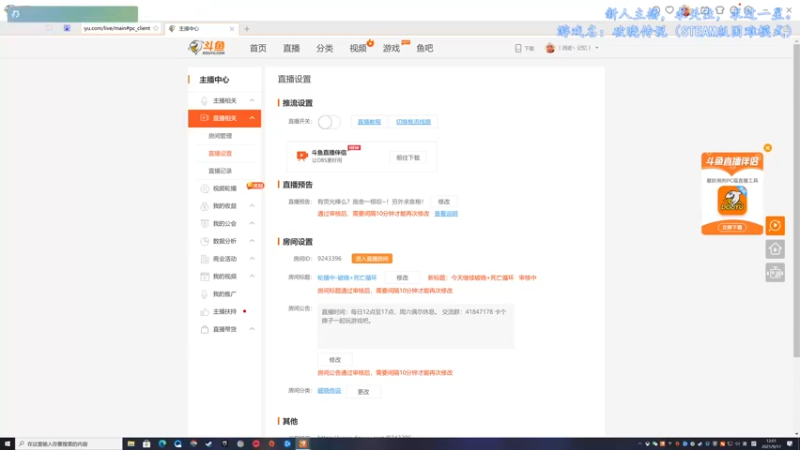The width and height of the screenshot is (800, 450).
Task: Click the microphone icon beside 主播相关
Action: 204,101
